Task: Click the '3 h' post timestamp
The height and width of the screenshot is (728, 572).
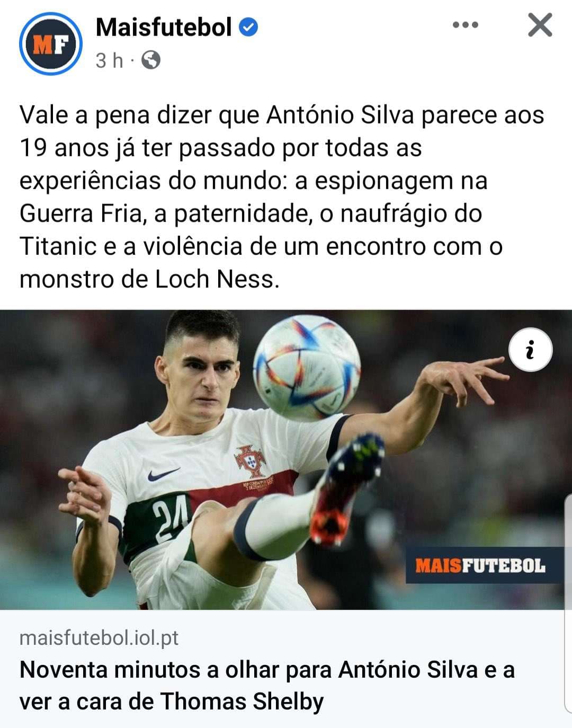Action: tap(109, 60)
